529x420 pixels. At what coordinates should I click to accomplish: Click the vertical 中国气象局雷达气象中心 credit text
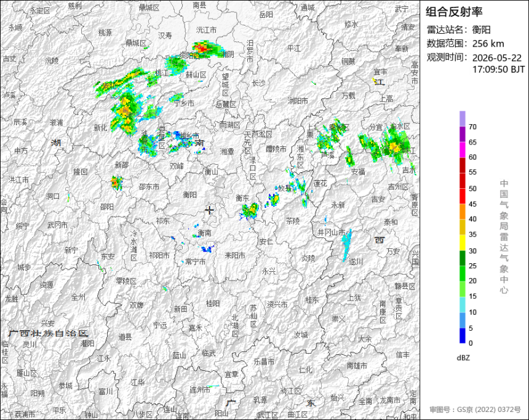point(504,237)
